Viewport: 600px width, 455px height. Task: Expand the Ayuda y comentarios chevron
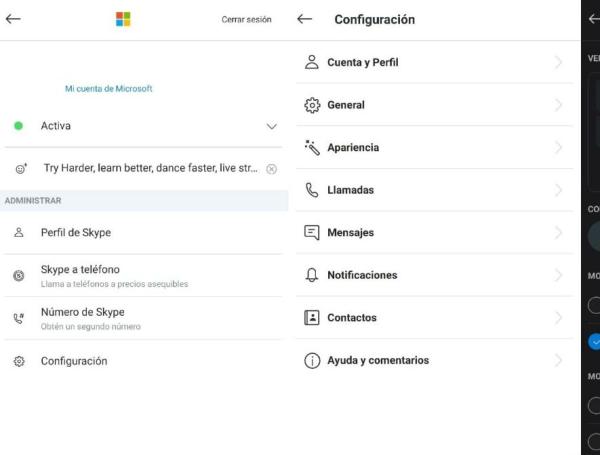(558, 360)
